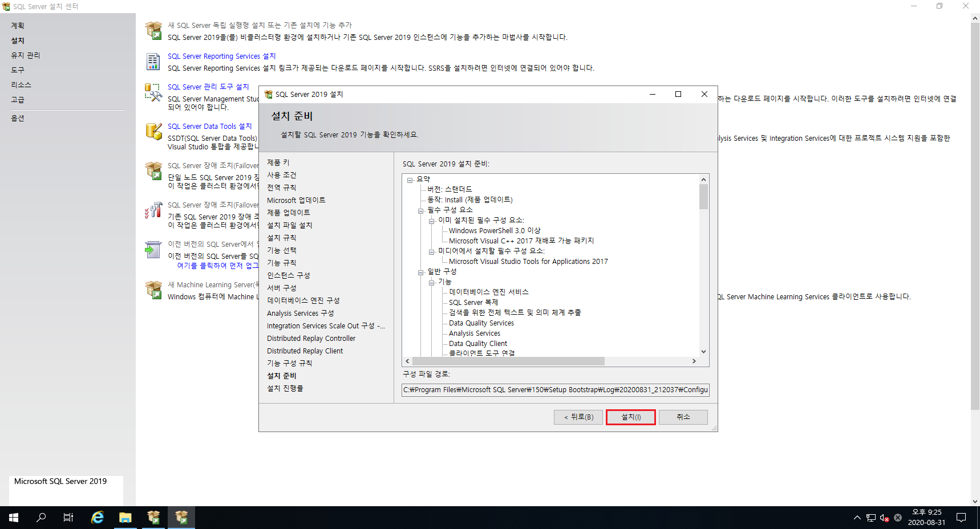Image resolution: width=980 pixels, height=529 pixels.
Task: Click the Installation Center main vertical scrollbar
Action: coord(975,217)
